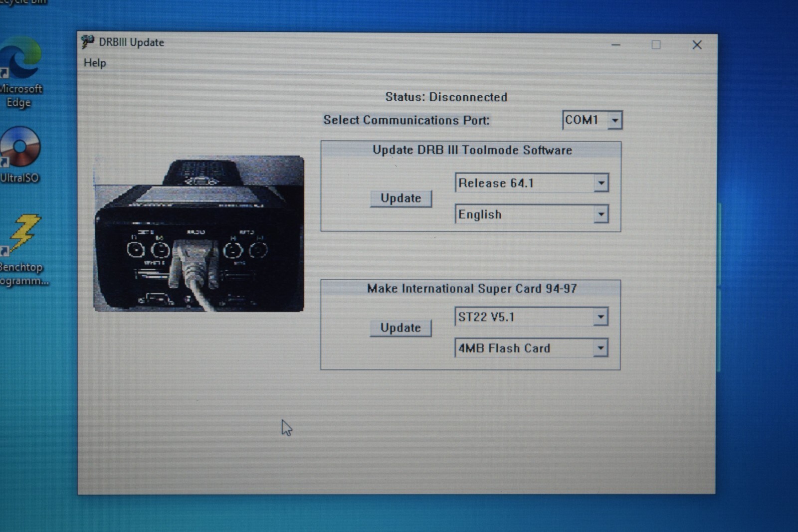Click the Select Communications Port label
Viewport: 798px width, 532px height.
[x=406, y=120]
